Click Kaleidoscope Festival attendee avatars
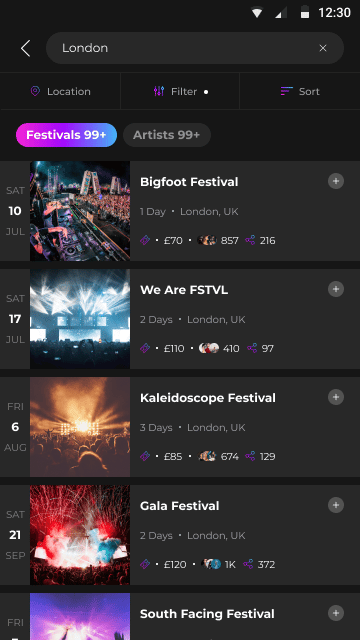This screenshot has height=640, width=360. (207, 456)
